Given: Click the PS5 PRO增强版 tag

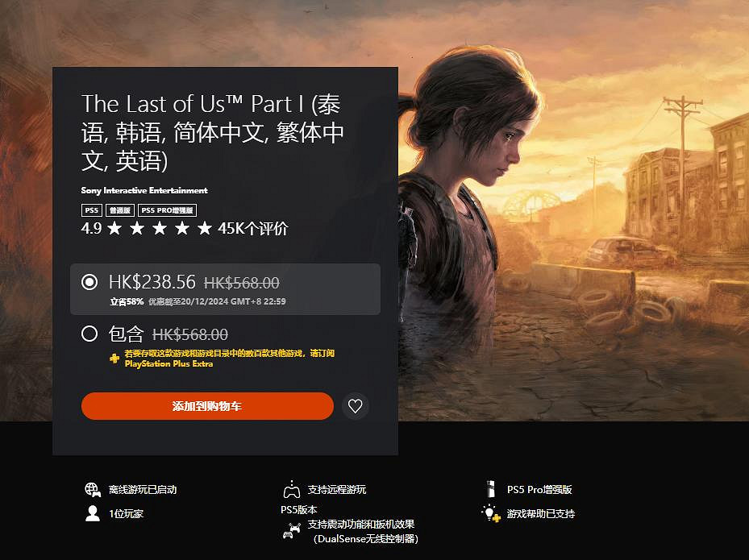Looking at the screenshot, I should pyautogui.click(x=167, y=210).
